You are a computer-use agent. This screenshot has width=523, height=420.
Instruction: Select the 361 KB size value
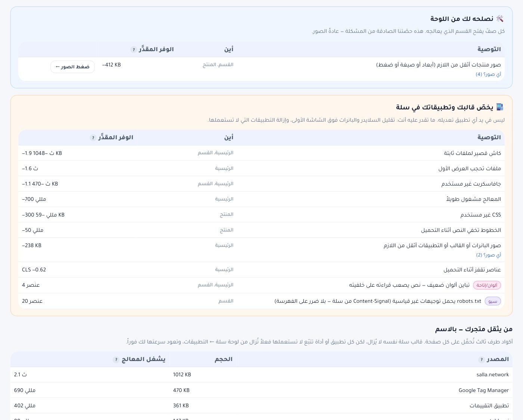coord(181,405)
